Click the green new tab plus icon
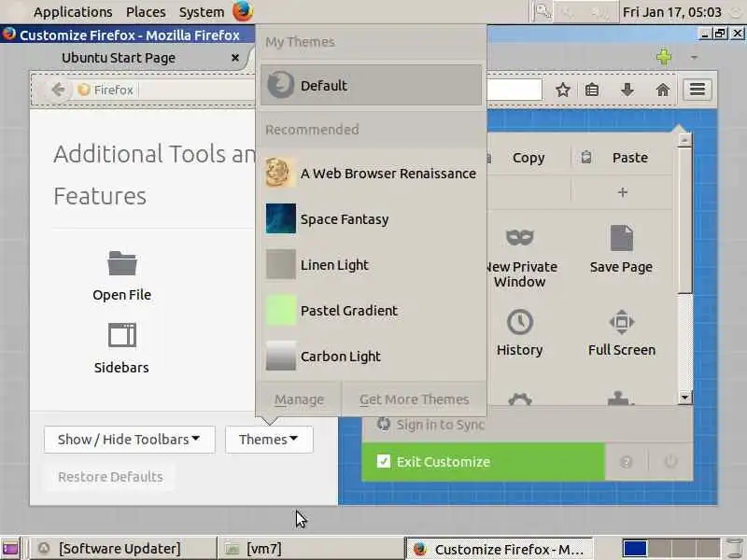Screen dimensions: 747x560 [x=664, y=57]
